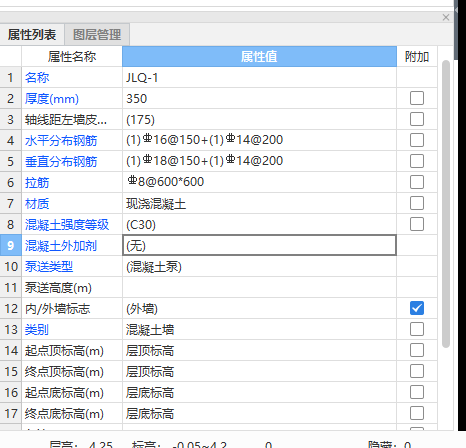Screen dimensions: 466x448
Task: Close the property panel with X icon
Action: point(446,17)
